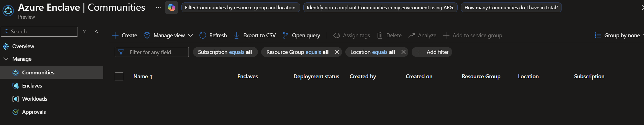Click the Create button
644x125 pixels.
pyautogui.click(x=125, y=35)
